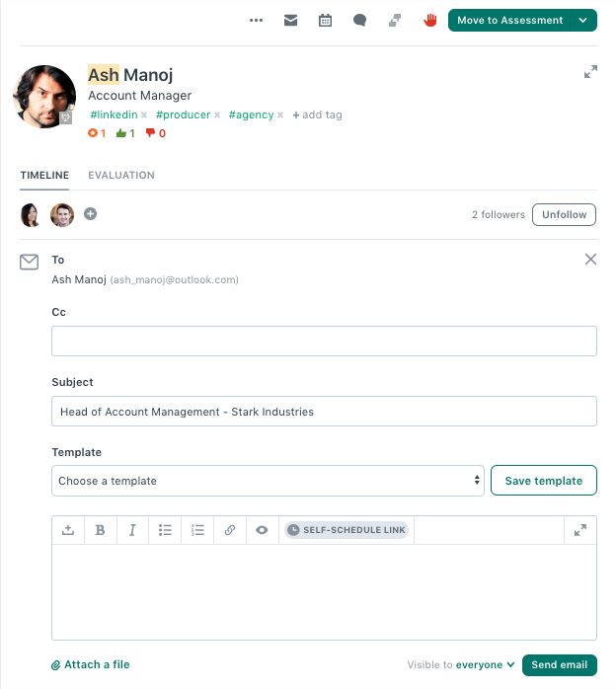Switch to the EVALUATION tab
This screenshot has height=689, width=616.
(121, 176)
